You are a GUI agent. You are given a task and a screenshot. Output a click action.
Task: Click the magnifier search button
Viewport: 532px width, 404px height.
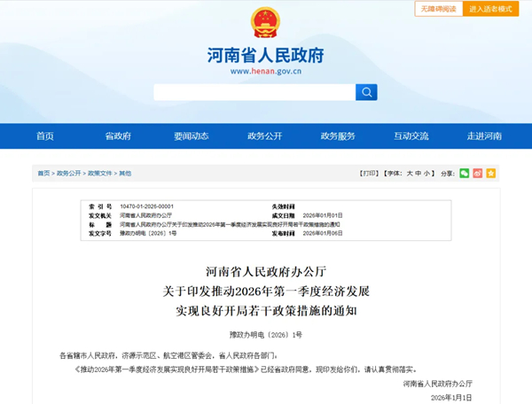click(366, 92)
